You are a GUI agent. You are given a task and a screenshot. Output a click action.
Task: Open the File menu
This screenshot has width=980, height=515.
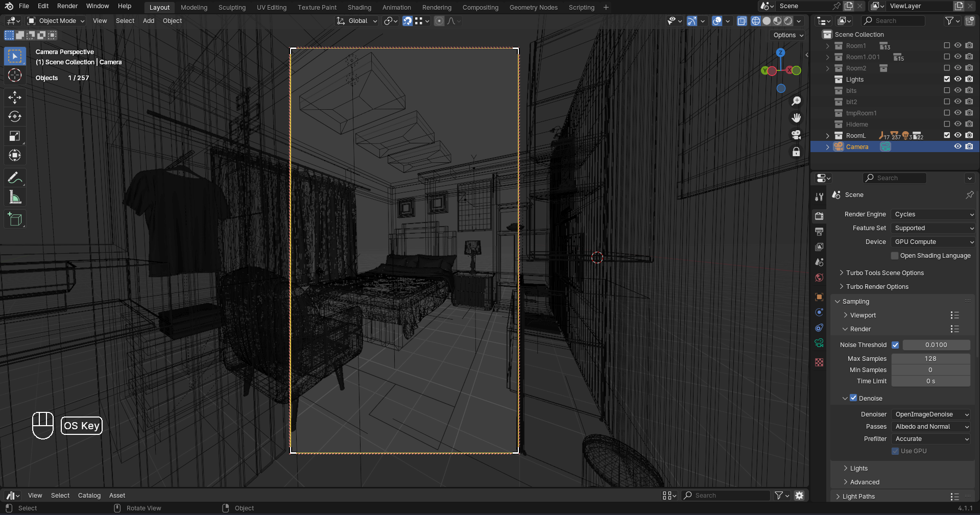coord(24,6)
